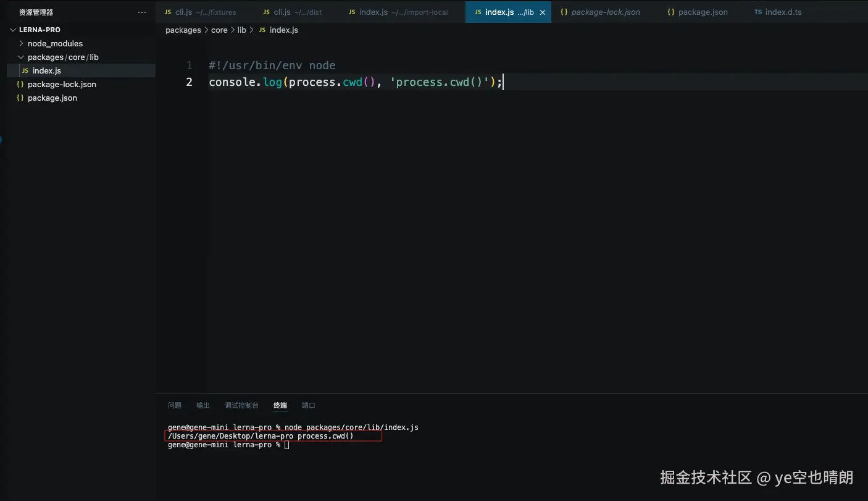Click the packages breadcrumb segment
This screenshot has height=501, width=868.
pyautogui.click(x=183, y=30)
